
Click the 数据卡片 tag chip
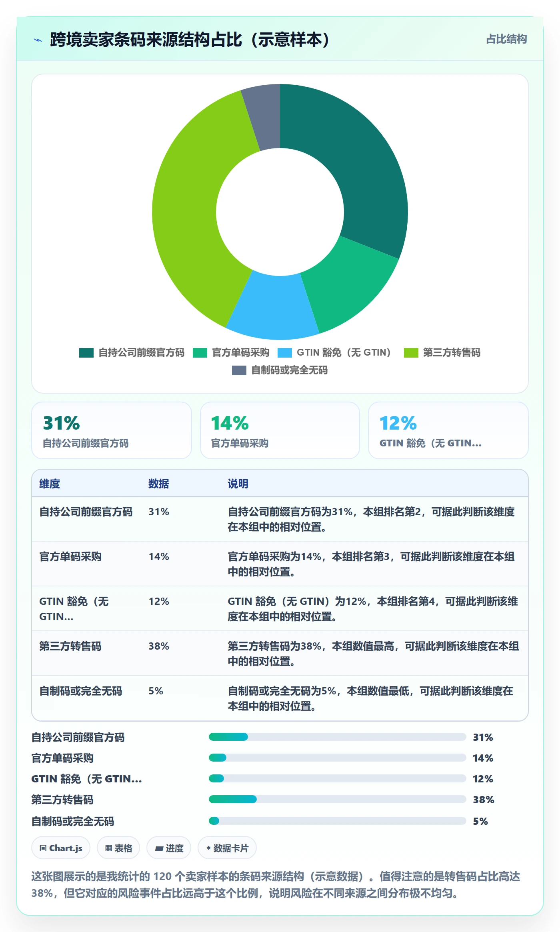227,848
